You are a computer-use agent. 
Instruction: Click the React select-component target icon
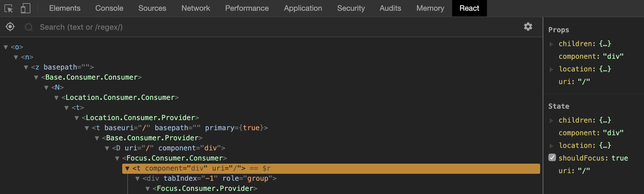(x=10, y=27)
